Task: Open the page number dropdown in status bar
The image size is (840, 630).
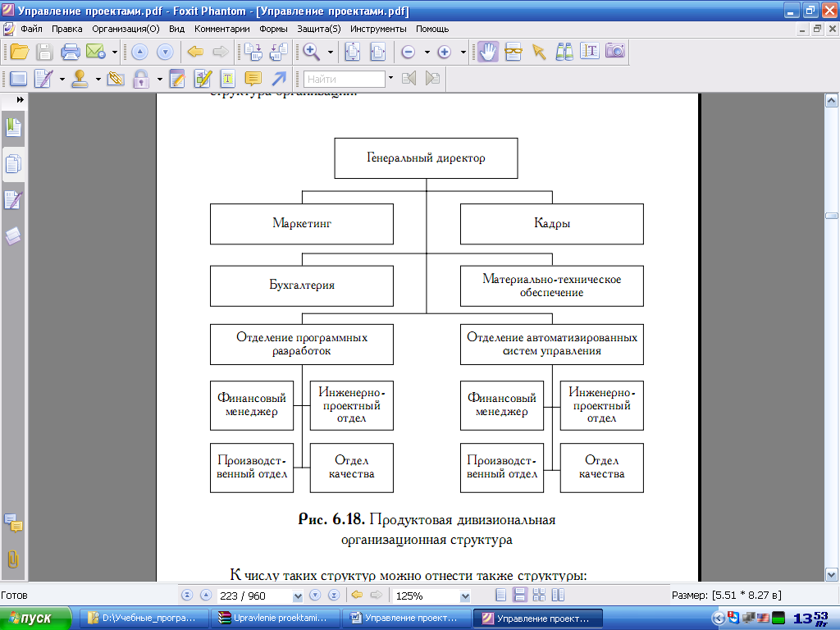Action: coord(298,596)
